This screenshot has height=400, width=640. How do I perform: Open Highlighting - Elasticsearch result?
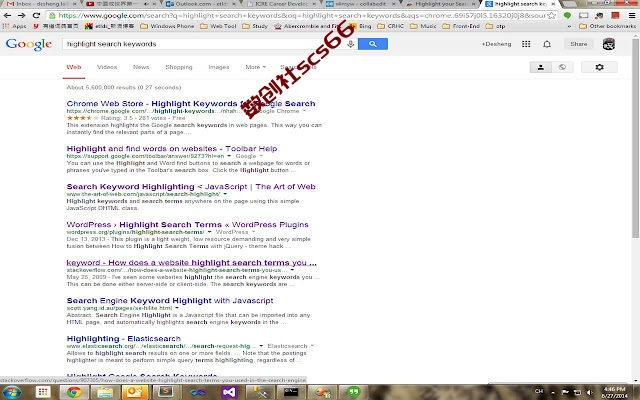(124, 338)
